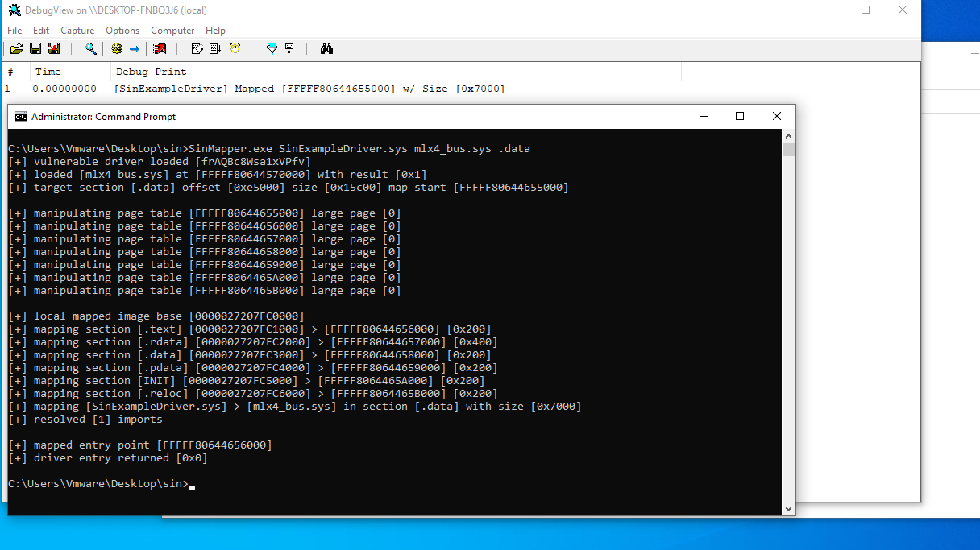Toggle Pass-Through blue arrow icon
Image resolution: width=980 pixels, height=550 pixels.
(x=135, y=49)
